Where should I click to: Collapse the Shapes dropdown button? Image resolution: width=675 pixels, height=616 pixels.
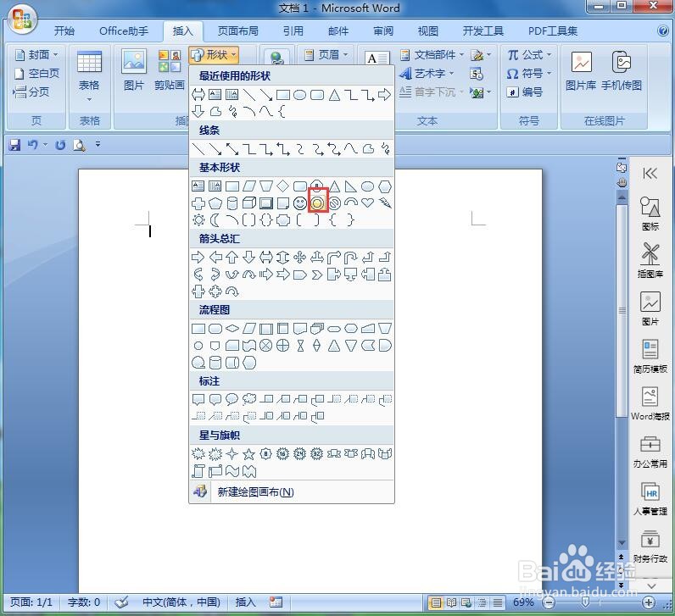214,55
